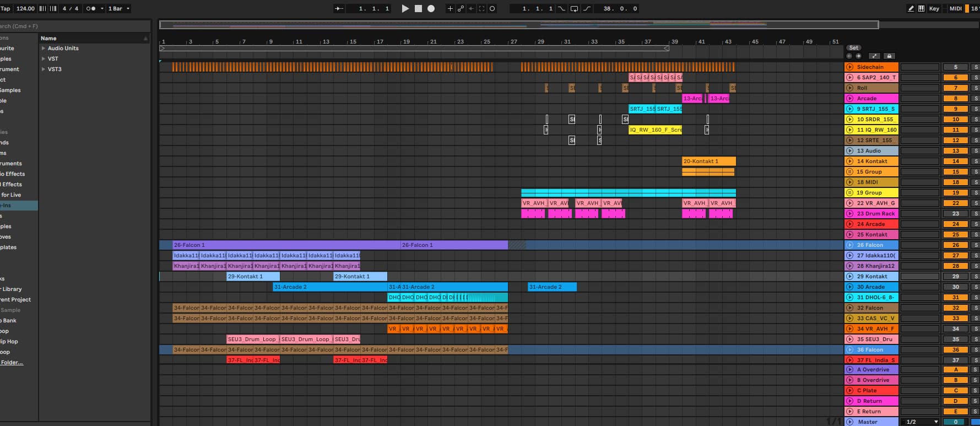This screenshot has height=426, width=980.
Task: Select the IQ_RW_160_F_Scre yellow clip
Action: point(655,130)
